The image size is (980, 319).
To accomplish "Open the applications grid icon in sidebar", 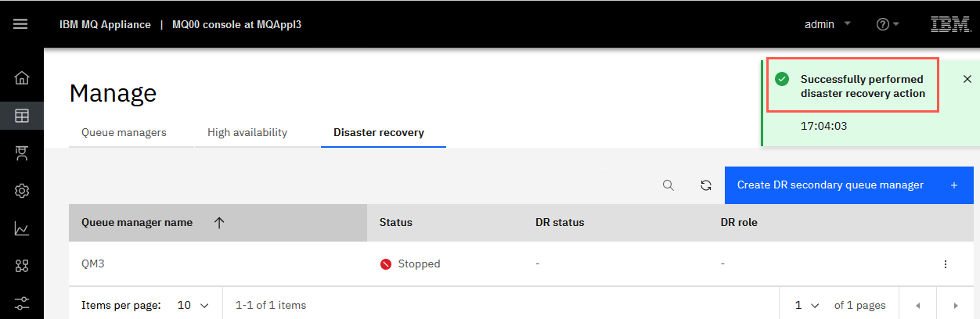I will coord(22,266).
